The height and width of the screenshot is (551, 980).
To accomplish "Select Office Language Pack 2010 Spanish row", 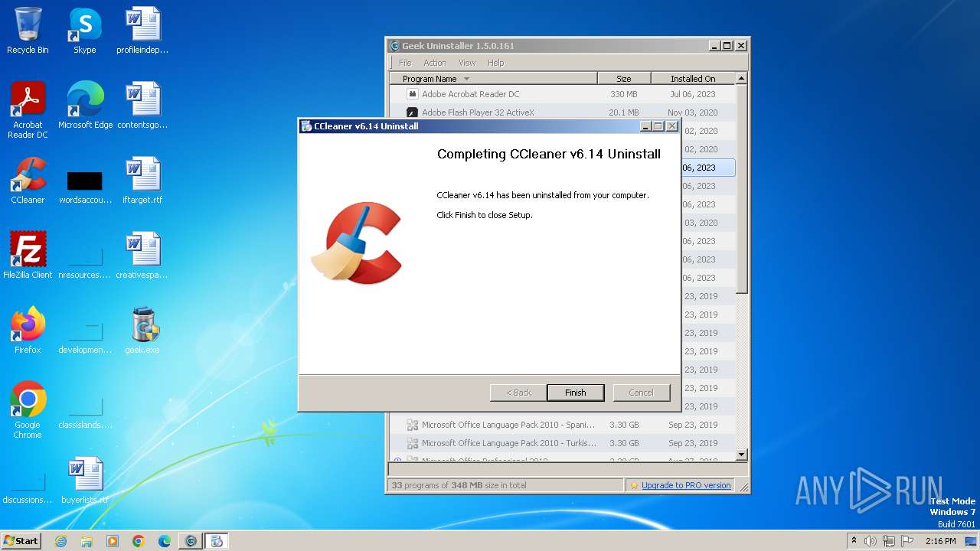I will 563,425.
